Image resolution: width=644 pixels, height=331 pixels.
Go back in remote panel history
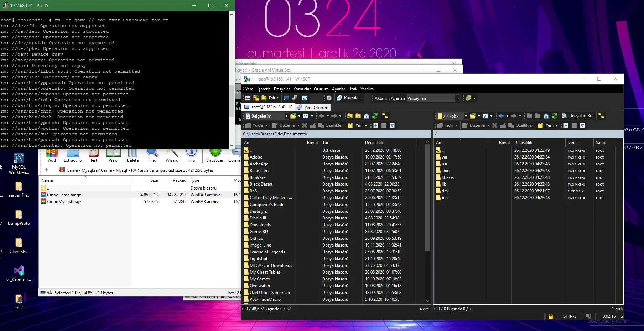tap(501, 116)
